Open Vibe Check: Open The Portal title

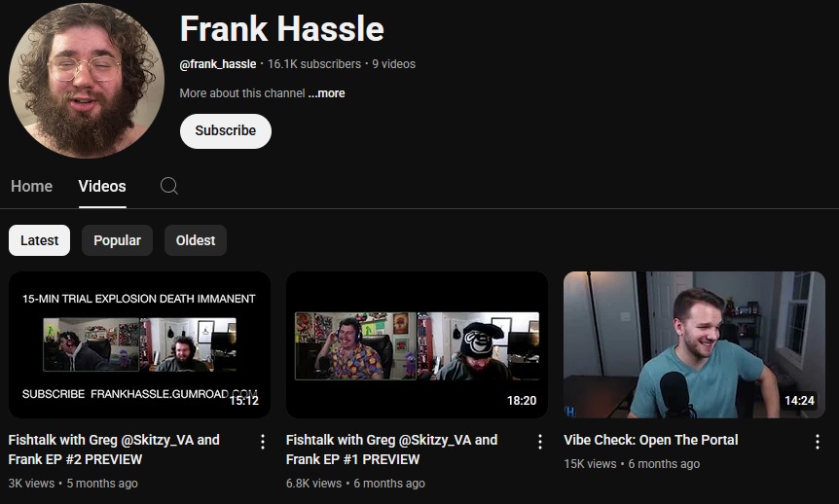click(x=650, y=440)
